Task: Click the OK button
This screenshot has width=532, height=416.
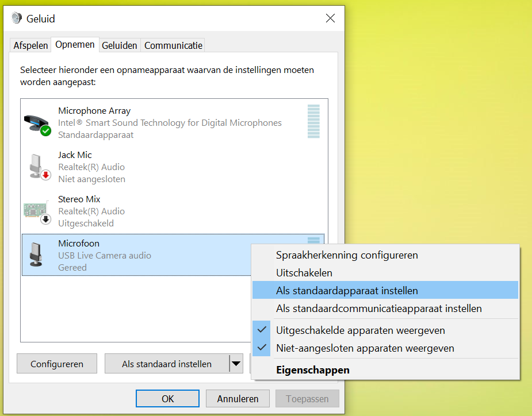Action: [167, 398]
